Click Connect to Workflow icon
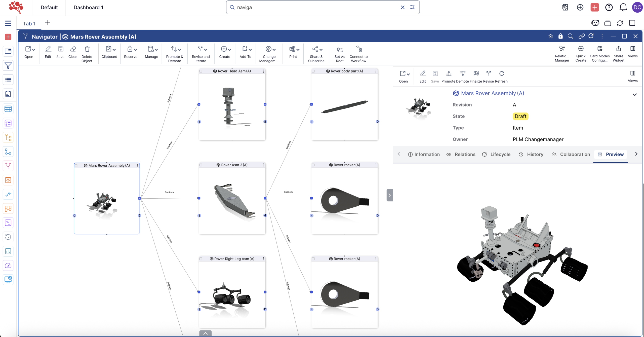Screen dimensions: 644x337 coord(359,49)
